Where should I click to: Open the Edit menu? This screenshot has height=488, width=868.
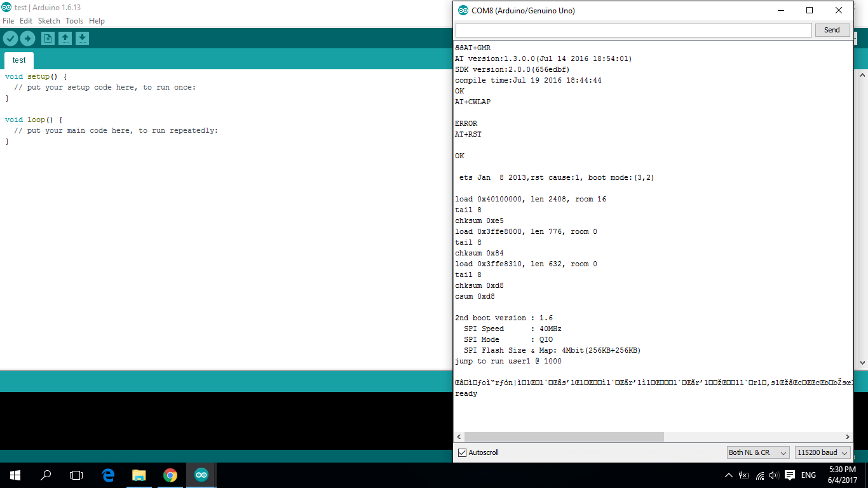[26, 21]
